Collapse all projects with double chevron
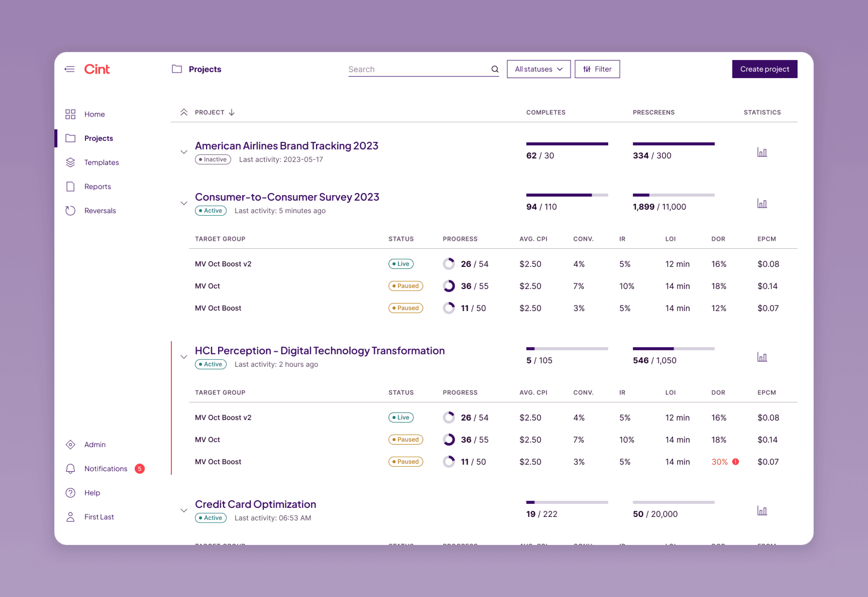This screenshot has height=597, width=868. coord(184,112)
